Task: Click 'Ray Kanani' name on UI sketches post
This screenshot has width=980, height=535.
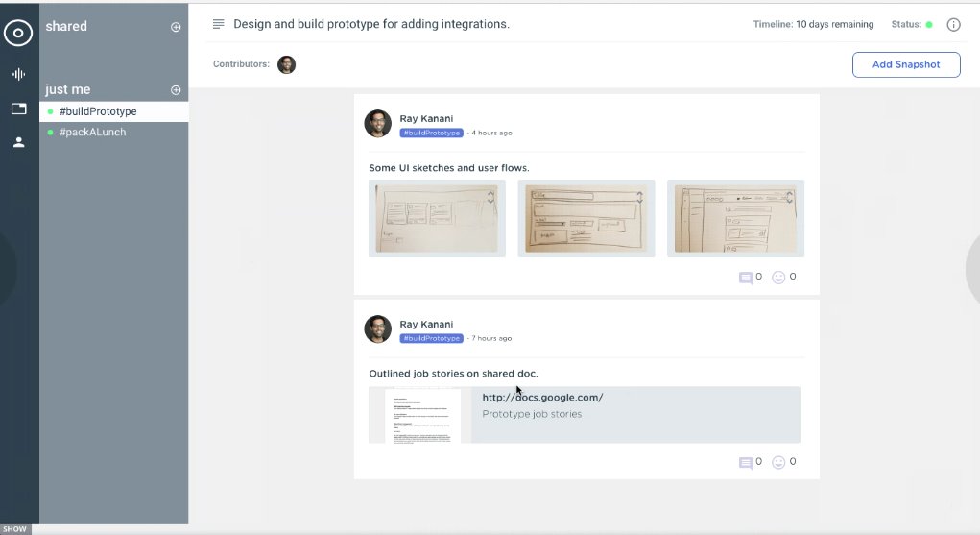Action: [x=426, y=118]
